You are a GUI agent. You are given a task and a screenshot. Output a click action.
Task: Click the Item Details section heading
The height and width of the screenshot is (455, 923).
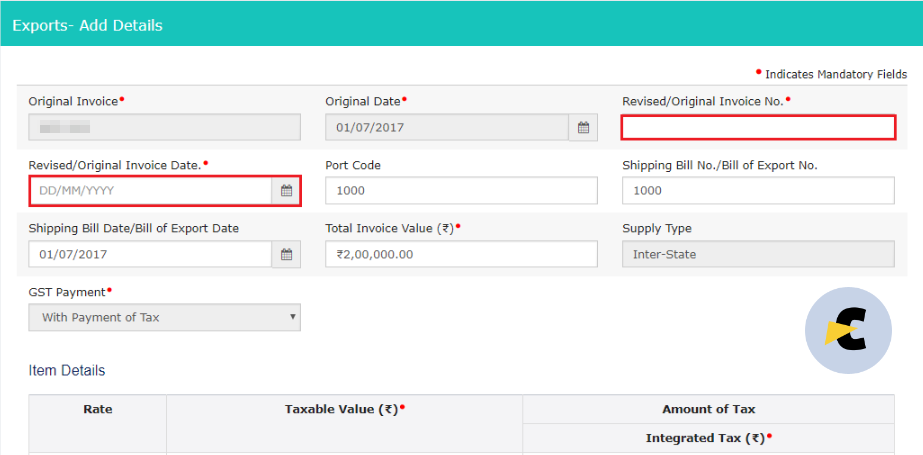pyautogui.click(x=67, y=371)
